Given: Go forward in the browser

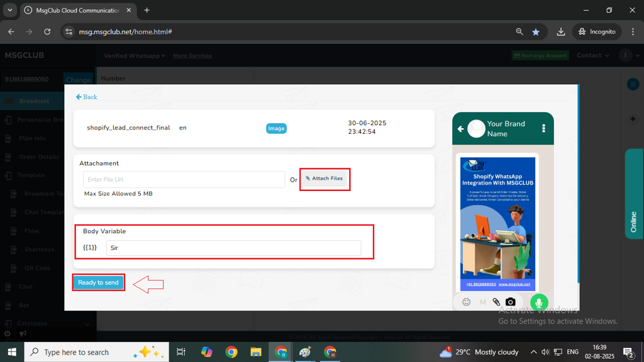Looking at the screenshot, I should pyautogui.click(x=29, y=31).
